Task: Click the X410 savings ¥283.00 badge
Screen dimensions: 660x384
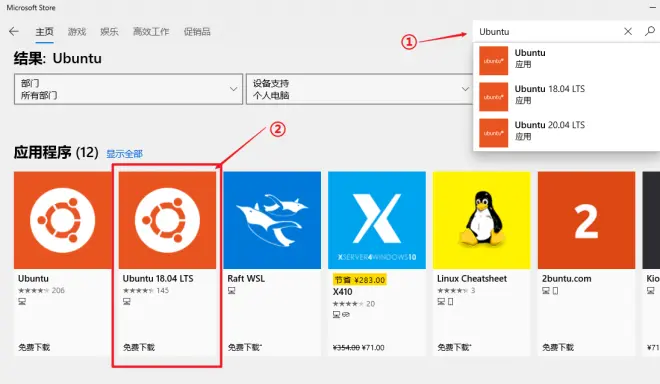Action: point(360,280)
